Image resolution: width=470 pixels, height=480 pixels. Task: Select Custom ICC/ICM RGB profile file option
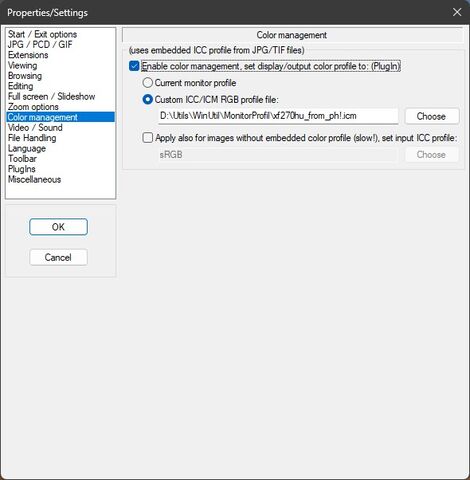point(148,99)
